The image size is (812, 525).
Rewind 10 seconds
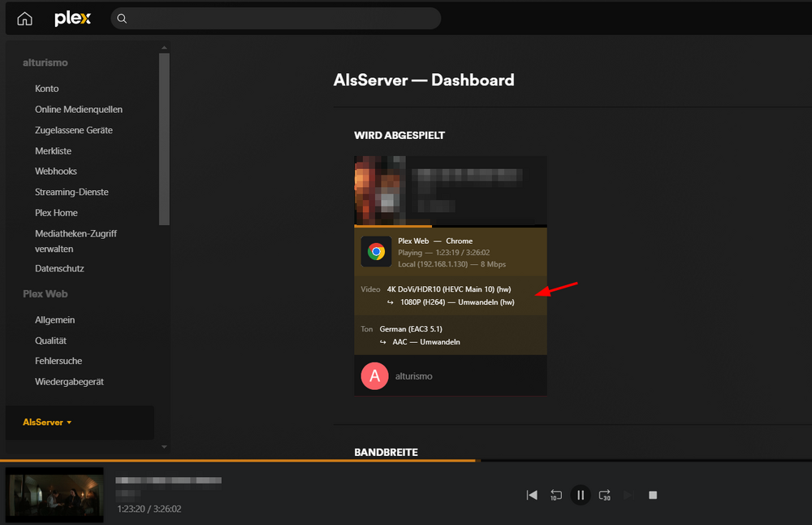555,495
